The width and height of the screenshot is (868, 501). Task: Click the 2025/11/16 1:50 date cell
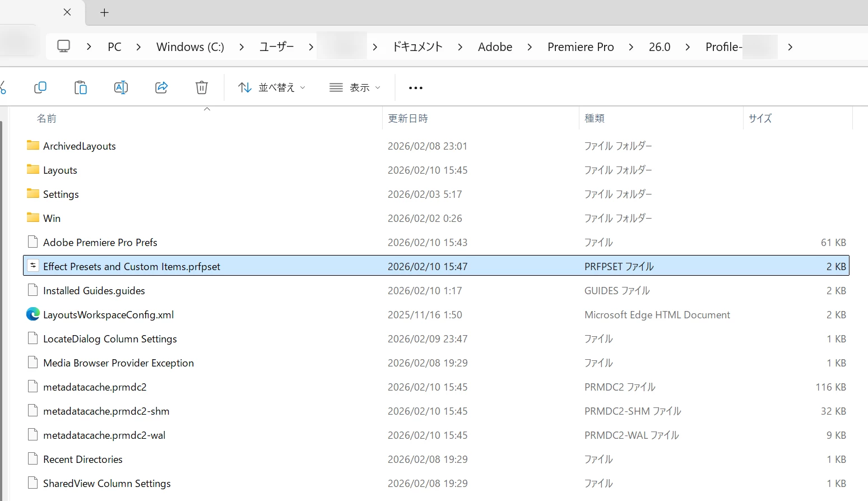(x=425, y=315)
